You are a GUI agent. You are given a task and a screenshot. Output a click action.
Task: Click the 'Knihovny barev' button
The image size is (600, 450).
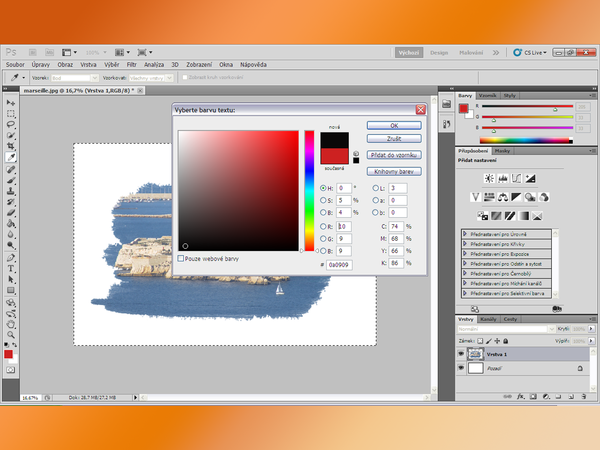[x=395, y=171]
